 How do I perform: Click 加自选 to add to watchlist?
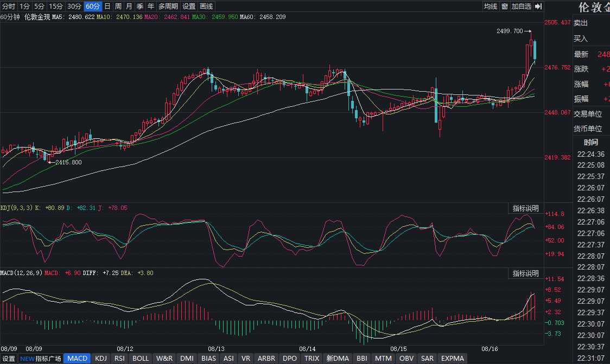tap(522, 6)
